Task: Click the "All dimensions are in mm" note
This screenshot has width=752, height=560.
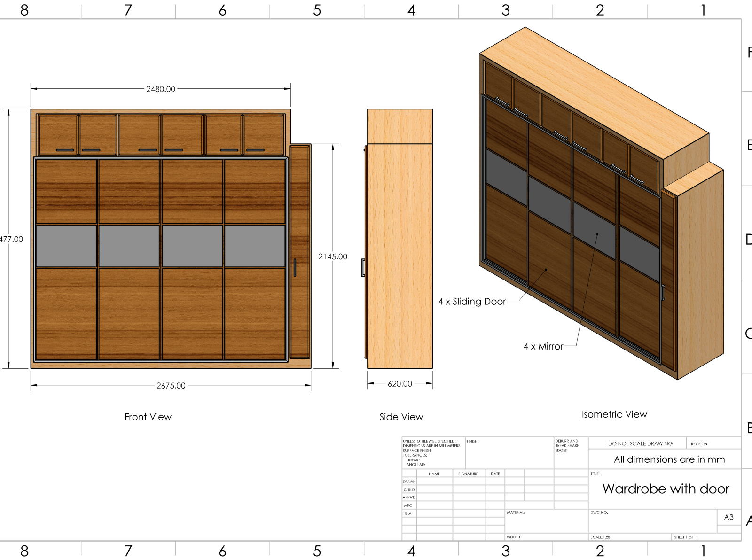Action: (x=668, y=459)
